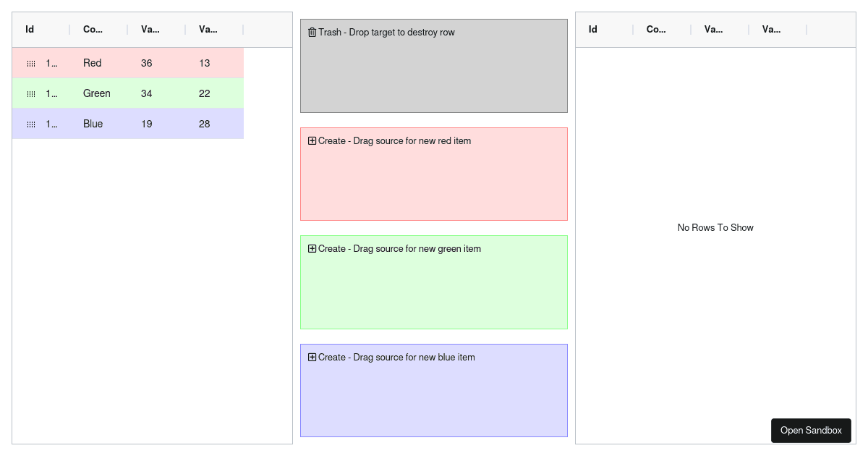The height and width of the screenshot is (456, 868).
Task: Click the Id column header in right grid
Action: (592, 29)
